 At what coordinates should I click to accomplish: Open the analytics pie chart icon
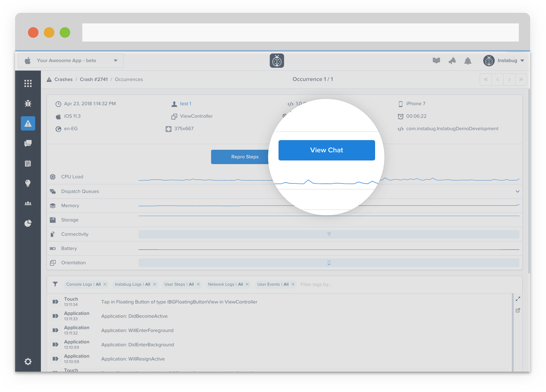click(28, 223)
